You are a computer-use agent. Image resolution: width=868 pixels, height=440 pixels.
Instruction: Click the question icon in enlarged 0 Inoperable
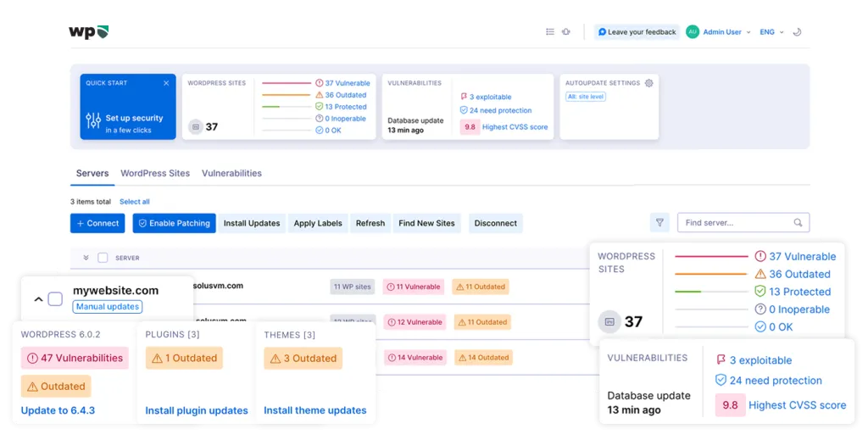pyautogui.click(x=760, y=309)
